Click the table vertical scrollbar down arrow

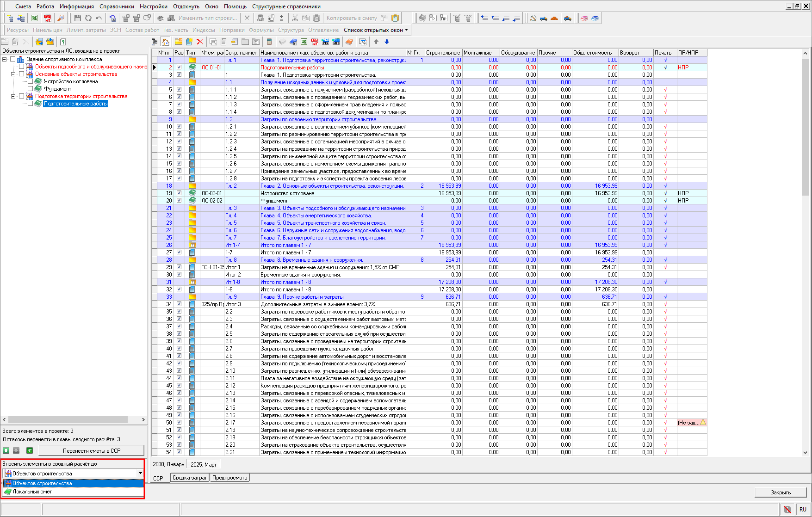pyautogui.click(x=805, y=453)
